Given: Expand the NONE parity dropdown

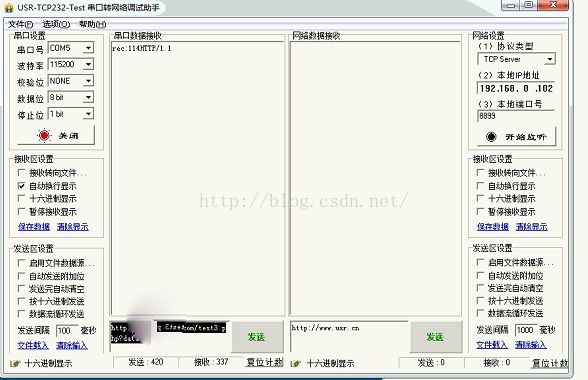Looking at the screenshot, I should (88, 81).
